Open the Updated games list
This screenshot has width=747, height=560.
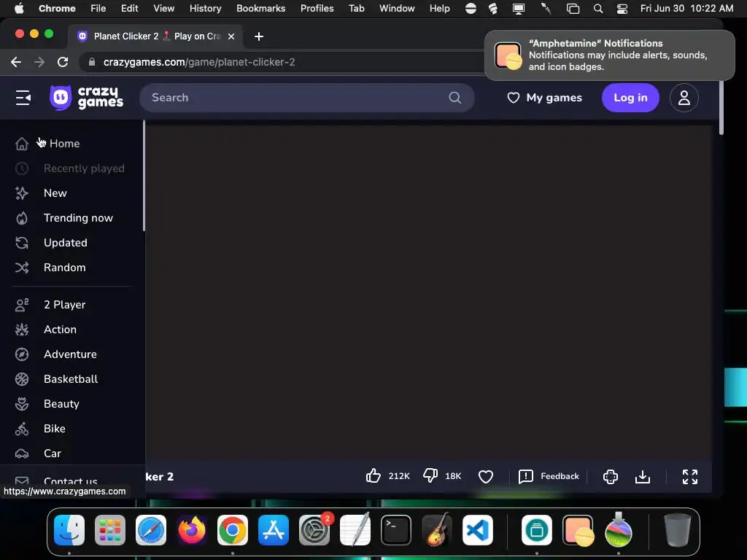click(x=65, y=243)
